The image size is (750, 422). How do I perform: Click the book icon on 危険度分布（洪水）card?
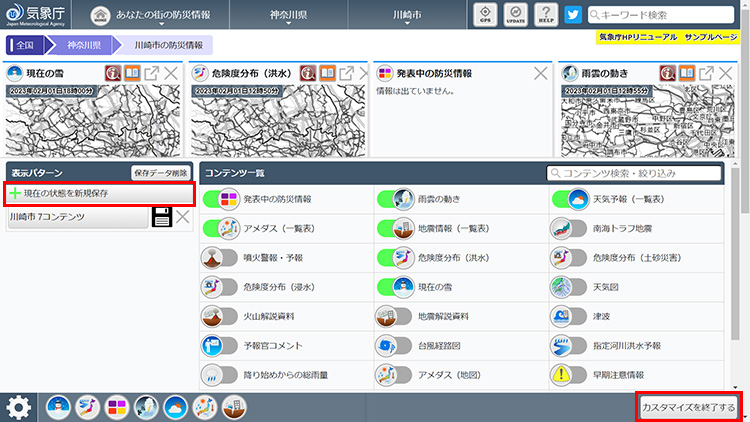pyautogui.click(x=329, y=73)
